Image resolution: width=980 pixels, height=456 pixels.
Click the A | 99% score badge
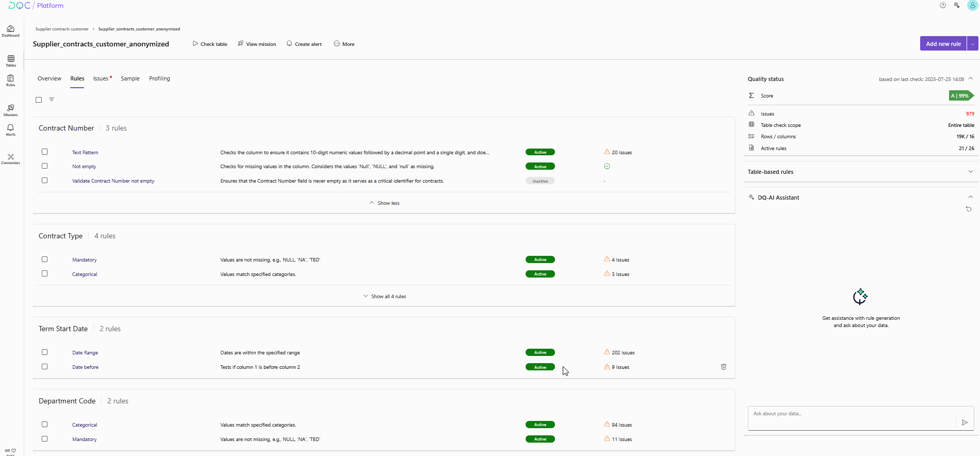pos(961,95)
